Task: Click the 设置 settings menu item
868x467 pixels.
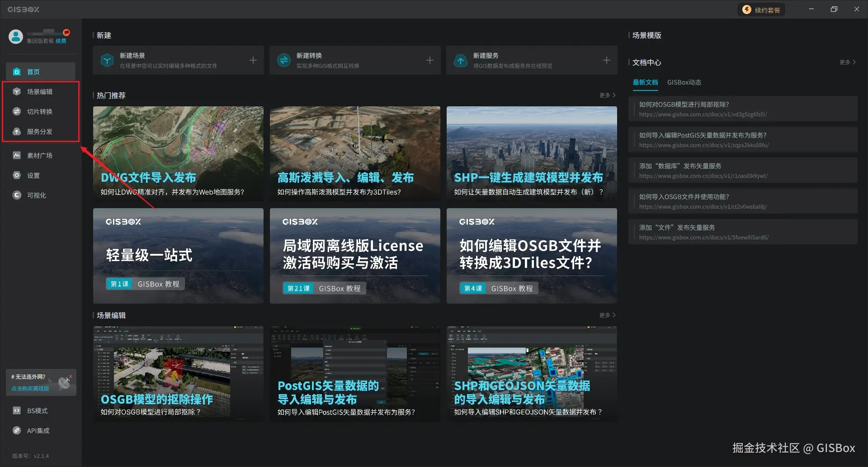Action: pos(41,175)
